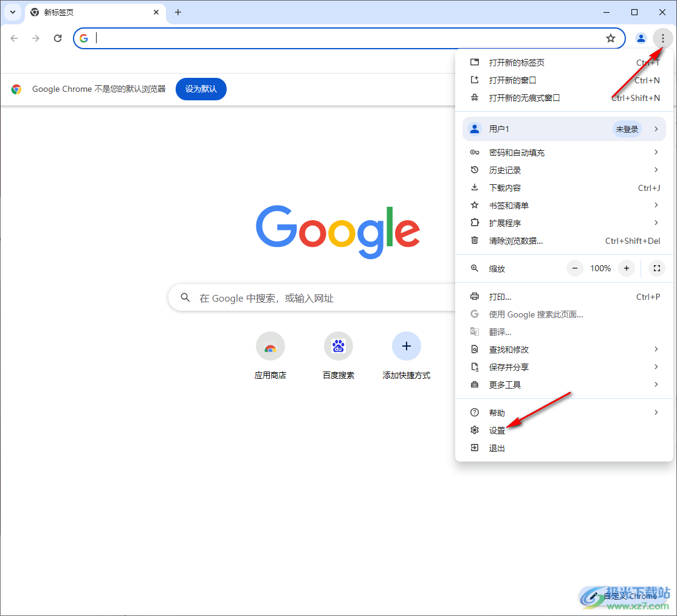677x616 pixels.
Task: Expand 更多工具 chevron arrow
Action: coord(656,384)
